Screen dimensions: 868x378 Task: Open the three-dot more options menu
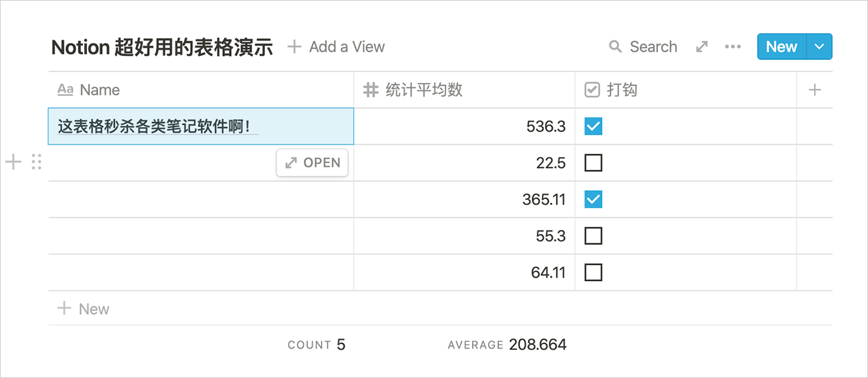pos(733,47)
